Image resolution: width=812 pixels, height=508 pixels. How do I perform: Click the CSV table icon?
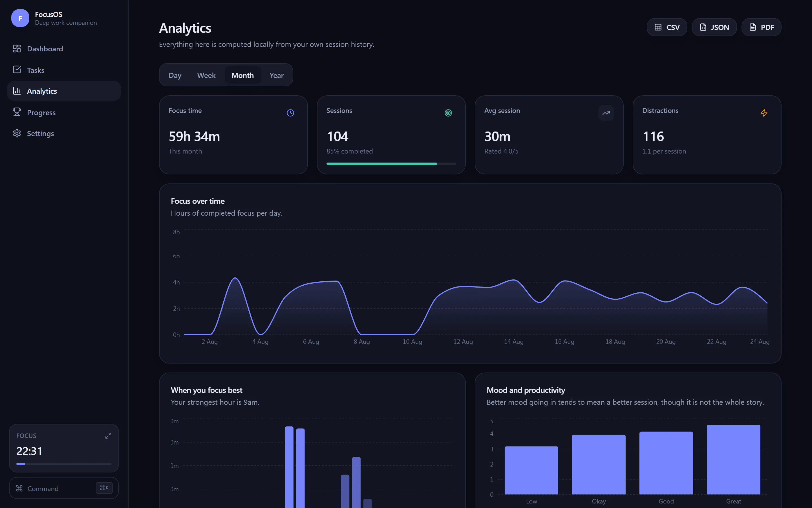pyautogui.click(x=658, y=27)
